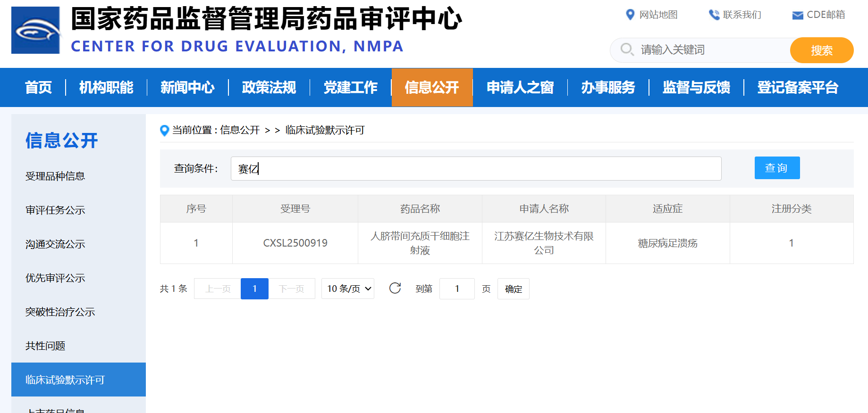This screenshot has height=413, width=868.
Task: Go to 申请人之窗 in navigation bar
Action: [x=520, y=87]
